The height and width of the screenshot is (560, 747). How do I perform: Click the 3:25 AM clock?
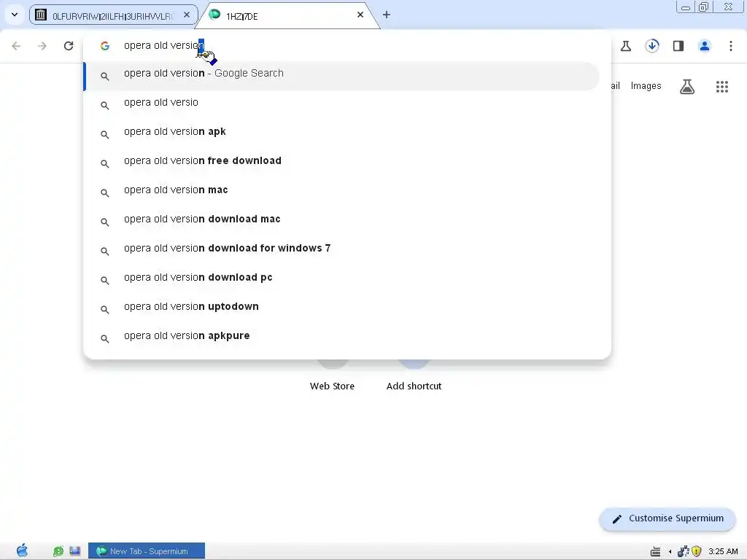pyautogui.click(x=723, y=551)
